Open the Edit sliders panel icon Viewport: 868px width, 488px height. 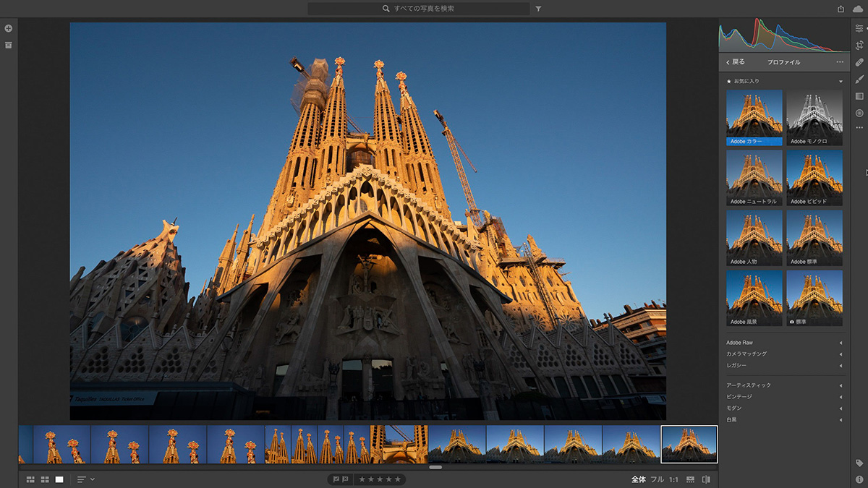coord(859,28)
